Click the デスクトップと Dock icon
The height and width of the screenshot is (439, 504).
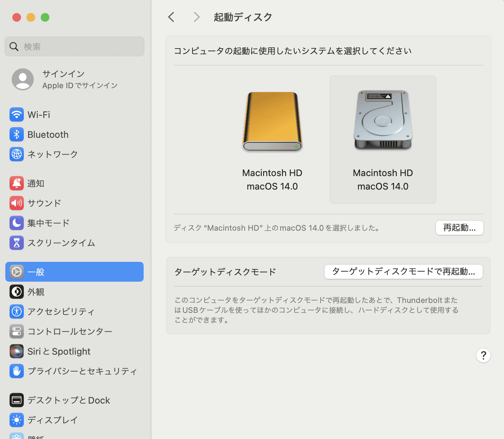17,400
